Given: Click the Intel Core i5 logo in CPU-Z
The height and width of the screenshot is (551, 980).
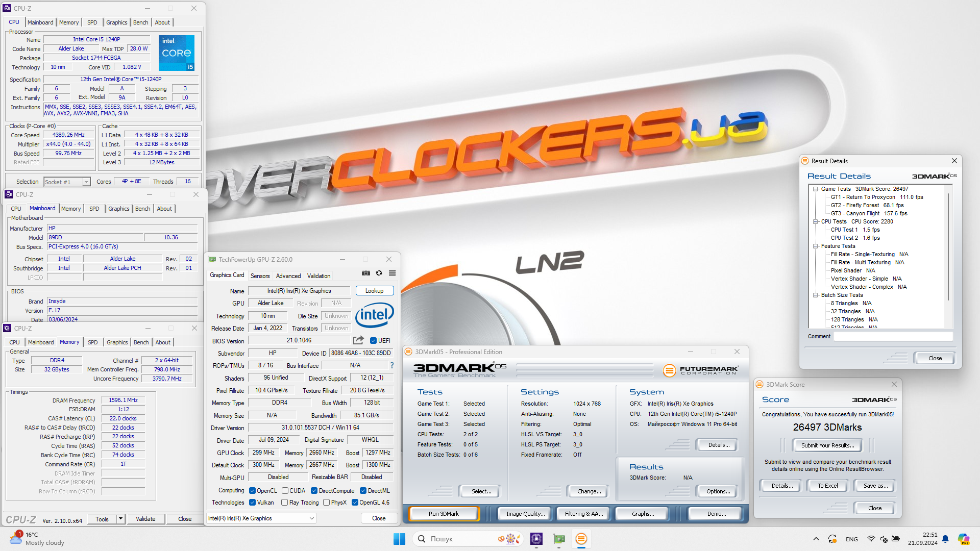Looking at the screenshot, I should [x=177, y=53].
